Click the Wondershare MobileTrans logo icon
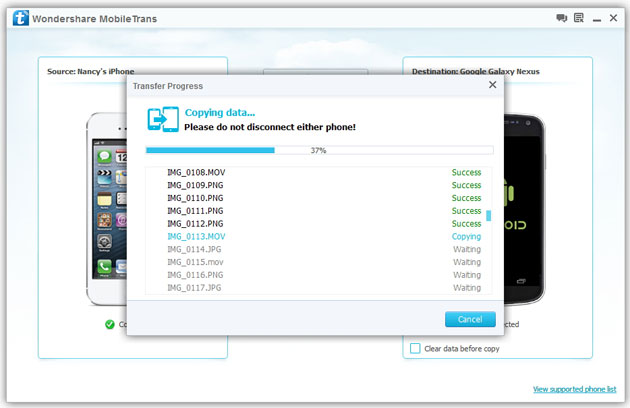Viewport: 630px width, 408px height. point(20,18)
